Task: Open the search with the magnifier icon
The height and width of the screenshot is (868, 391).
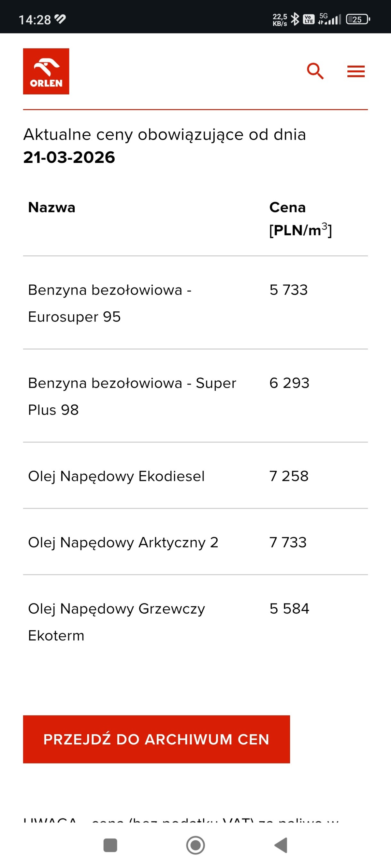Action: [x=315, y=71]
